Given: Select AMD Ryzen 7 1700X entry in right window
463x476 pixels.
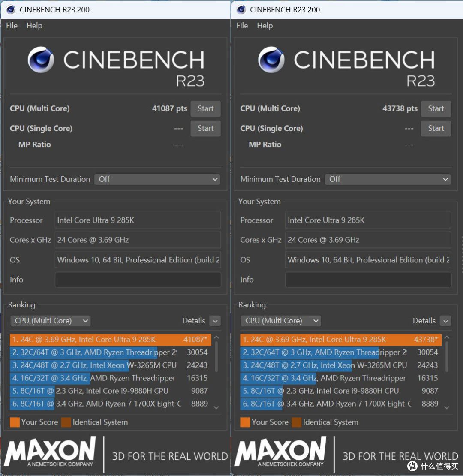Looking at the screenshot, I should [341, 404].
